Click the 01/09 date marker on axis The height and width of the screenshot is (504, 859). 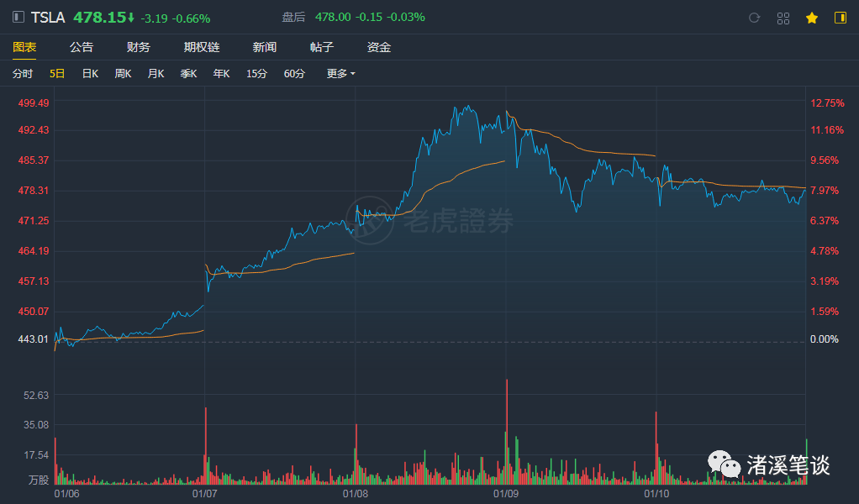pos(506,494)
